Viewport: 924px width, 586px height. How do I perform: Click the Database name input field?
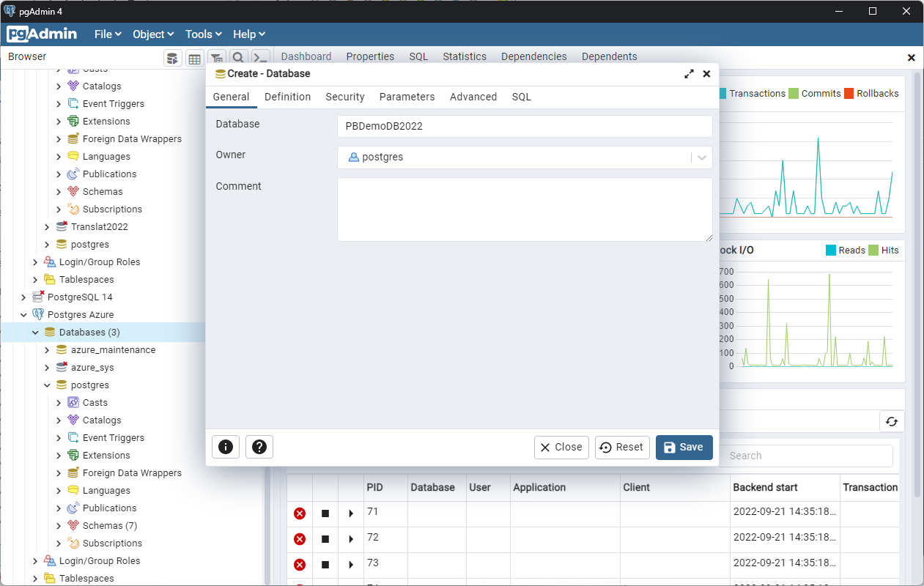[x=524, y=126]
